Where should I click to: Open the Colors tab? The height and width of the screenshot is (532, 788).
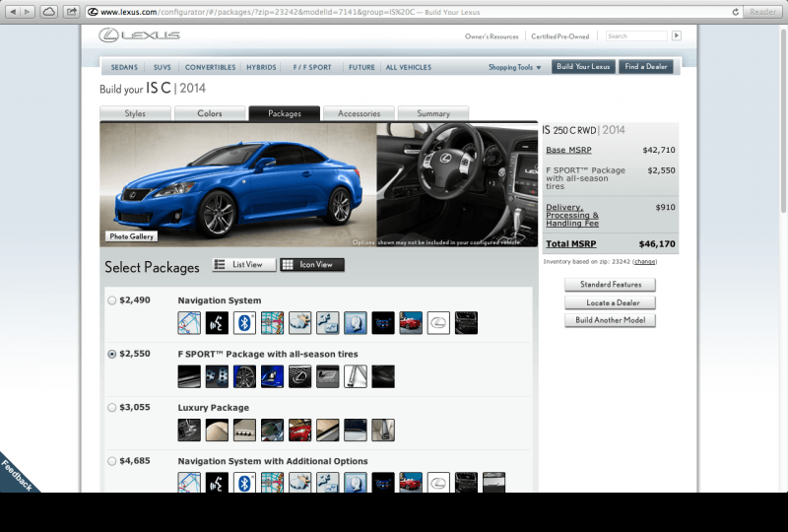[x=210, y=113]
